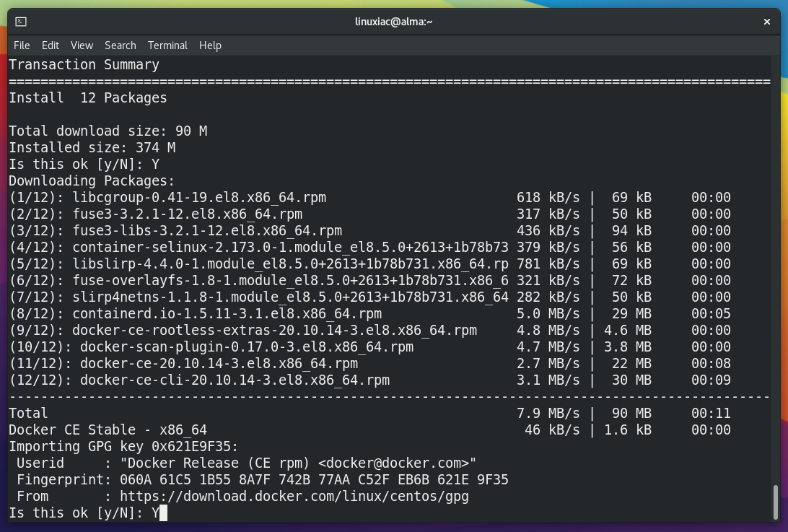Click the libslirp-4.4.0-1 package name
The image size is (788, 532).
pos(291,264)
